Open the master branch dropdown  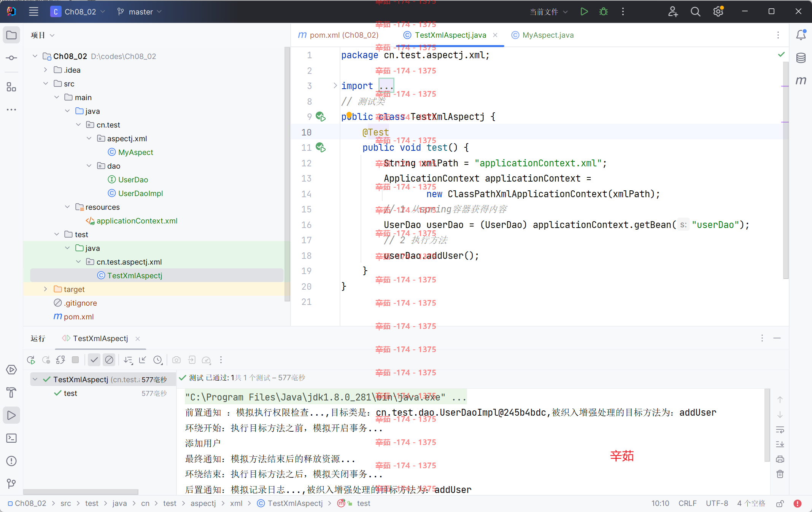(140, 12)
